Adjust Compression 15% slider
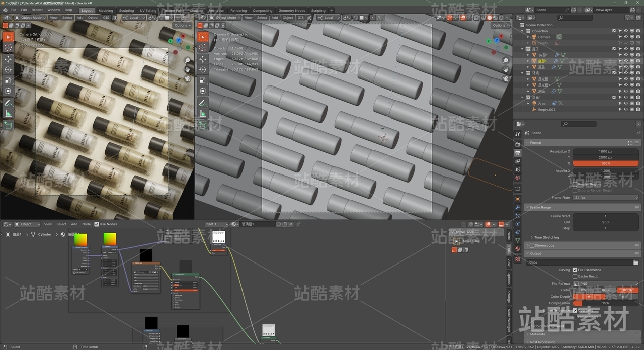This screenshot has width=644, height=350. pyautogui.click(x=606, y=303)
